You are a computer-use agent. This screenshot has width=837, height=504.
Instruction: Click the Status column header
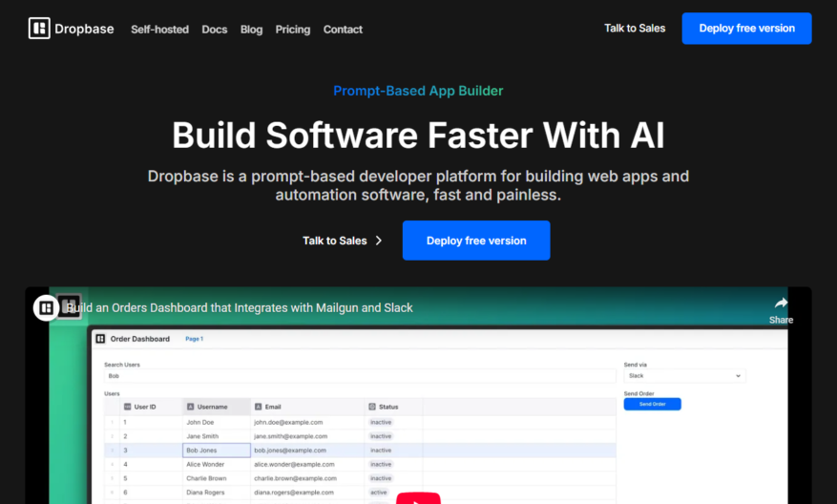(x=393, y=407)
